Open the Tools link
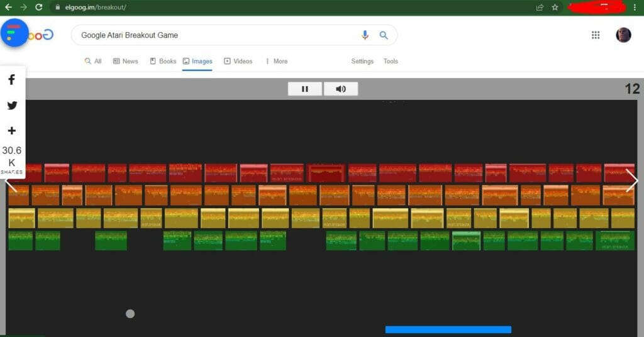The height and width of the screenshot is (337, 644). coord(391,62)
